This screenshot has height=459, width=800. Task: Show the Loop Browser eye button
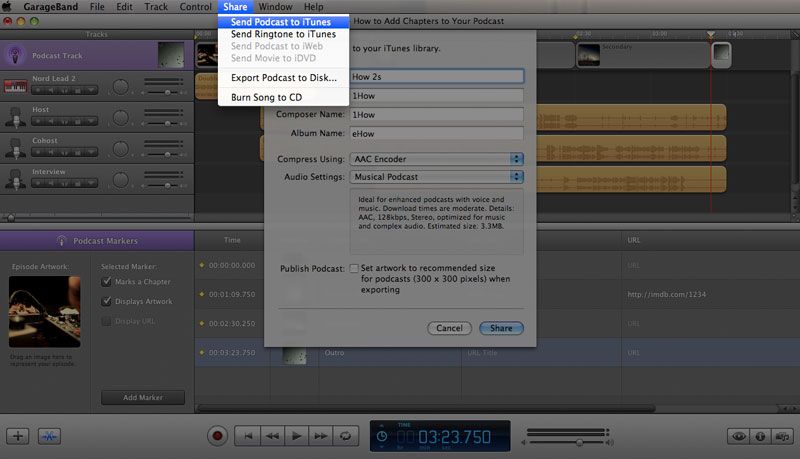coord(738,436)
